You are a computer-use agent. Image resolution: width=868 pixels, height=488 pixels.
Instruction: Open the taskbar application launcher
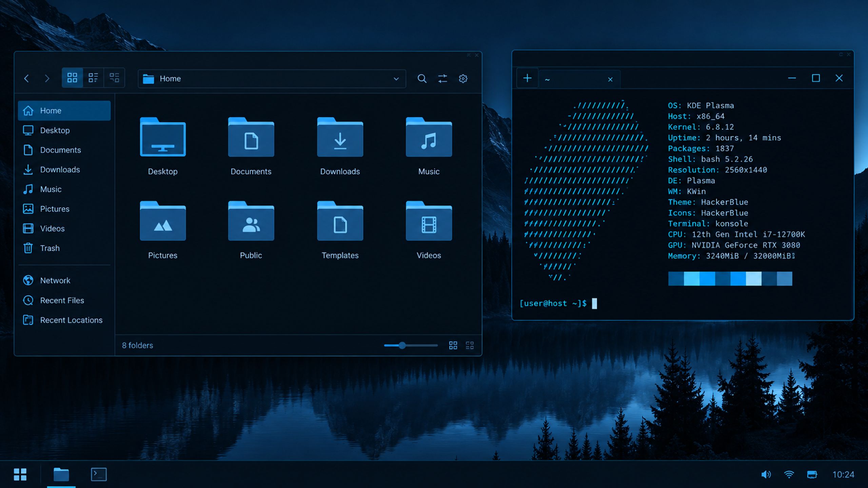point(20,474)
